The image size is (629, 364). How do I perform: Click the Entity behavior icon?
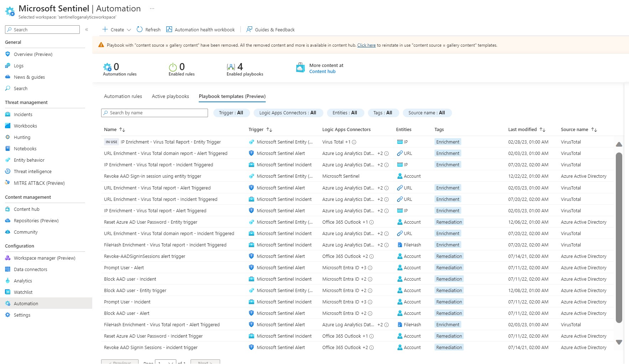click(8, 160)
